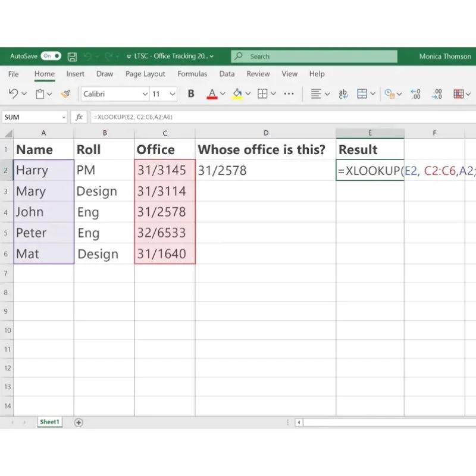The height and width of the screenshot is (476, 476).
Task: Expand the borders dropdown arrow
Action: 272,94
